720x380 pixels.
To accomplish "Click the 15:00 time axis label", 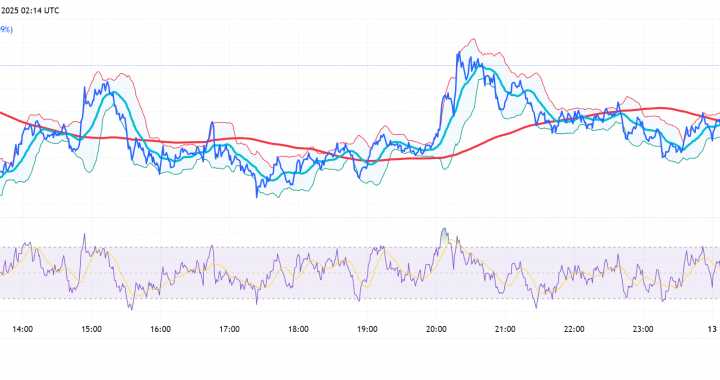I will click(91, 329).
